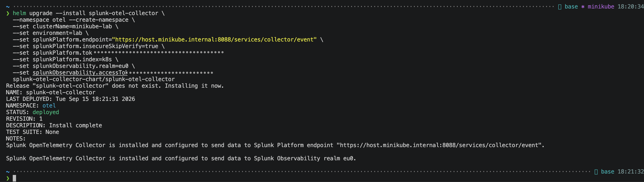
Task: Click chart path 'splunk-otel-collector-chart/splunk-otel-collector'
Action: point(94,79)
